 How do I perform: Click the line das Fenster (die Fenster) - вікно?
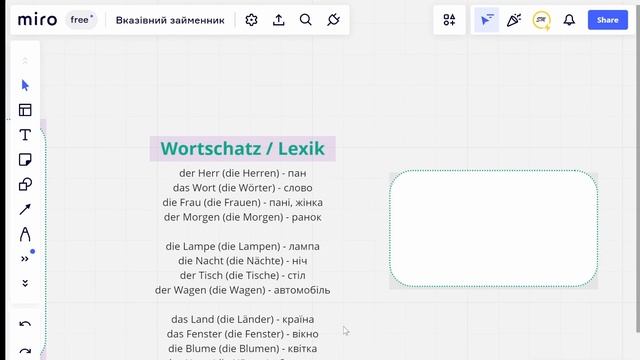pyautogui.click(x=242, y=334)
